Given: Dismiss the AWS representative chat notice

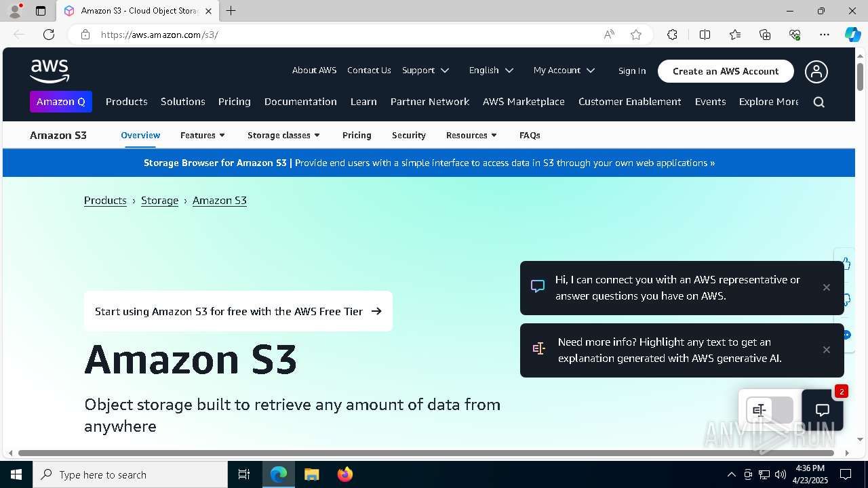Looking at the screenshot, I should click(827, 287).
